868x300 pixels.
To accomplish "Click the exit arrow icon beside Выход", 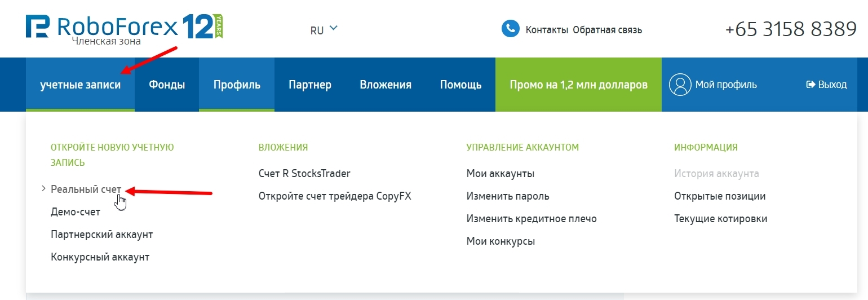I will (x=811, y=85).
